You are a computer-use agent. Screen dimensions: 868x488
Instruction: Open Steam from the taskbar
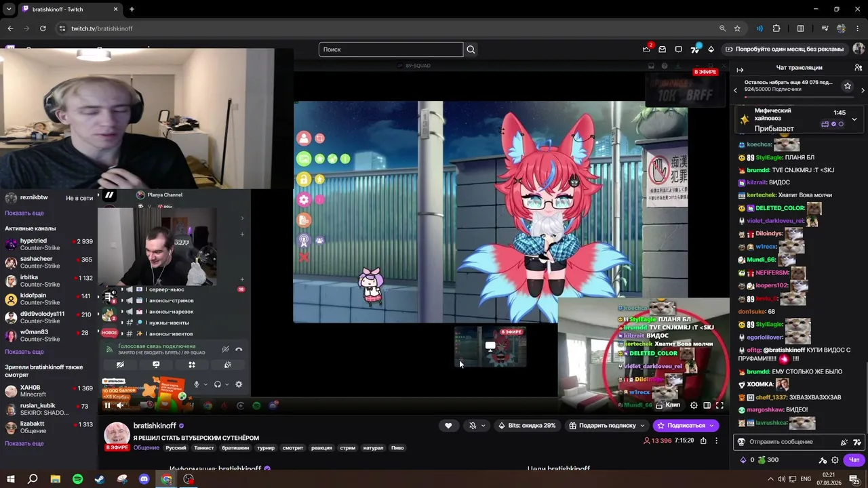click(100, 479)
